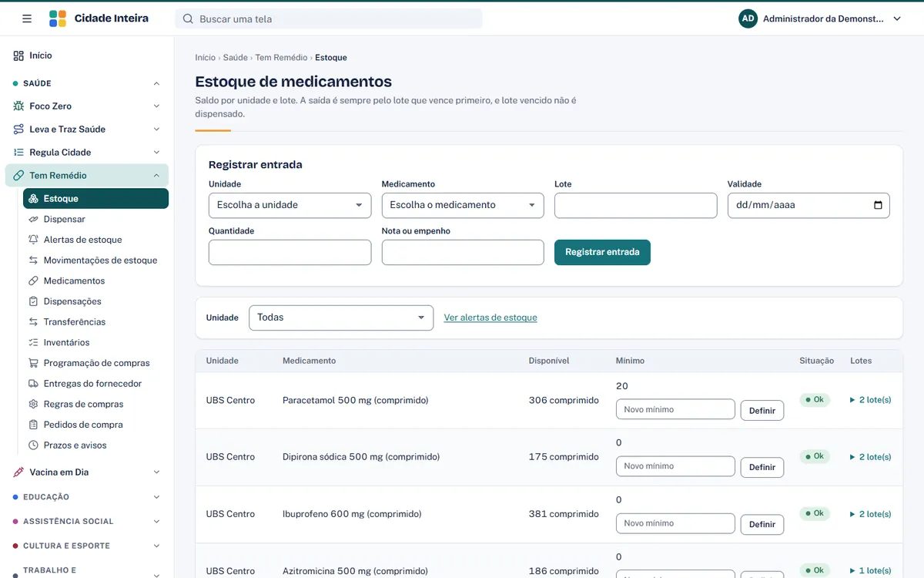The image size is (924, 578).
Task: Click Definir for Ibuprofeno 600 mg
Action: click(762, 524)
